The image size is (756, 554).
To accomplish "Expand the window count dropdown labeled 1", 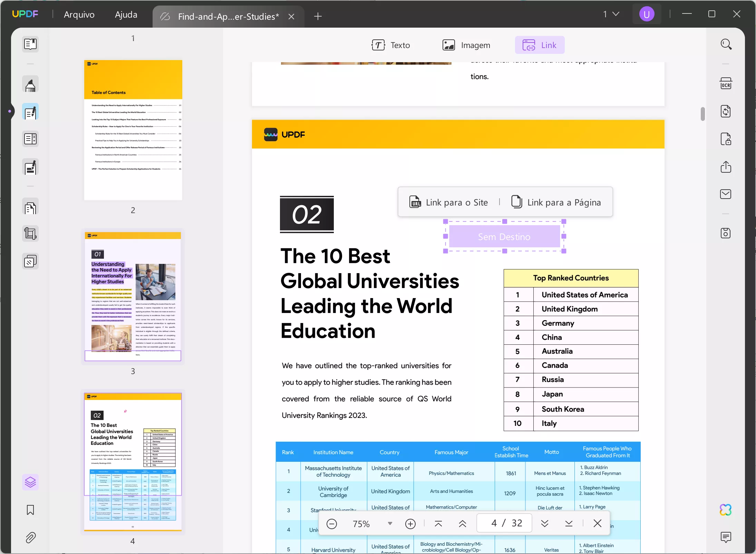I will coord(611,14).
